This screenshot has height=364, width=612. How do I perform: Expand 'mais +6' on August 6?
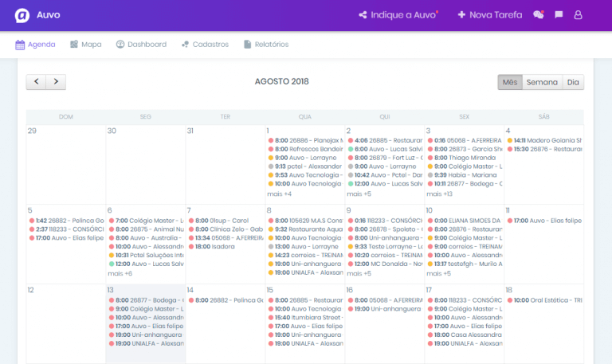pos(120,273)
